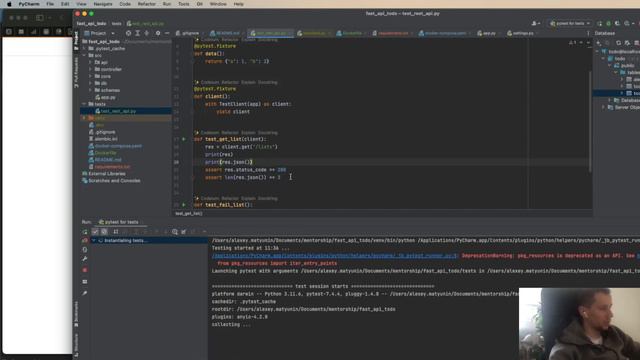
Task: Collapse the tests folder in Project tree
Action: click(84, 104)
